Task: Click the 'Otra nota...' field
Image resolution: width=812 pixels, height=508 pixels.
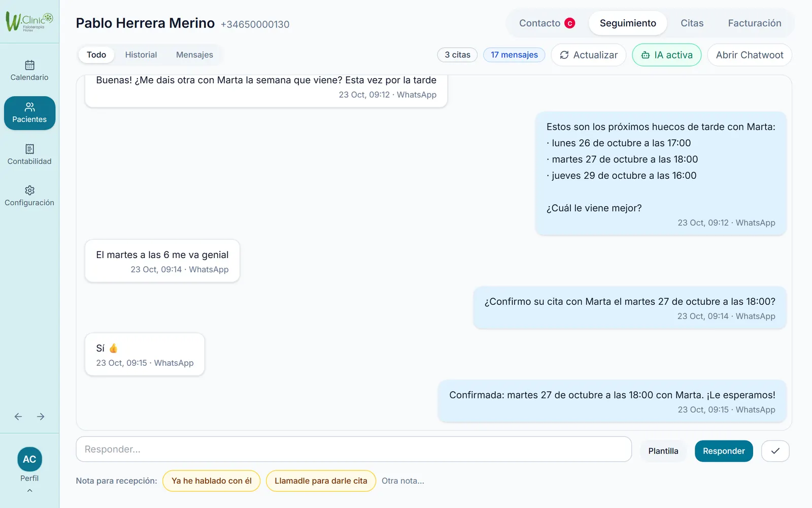Action: pos(403,481)
